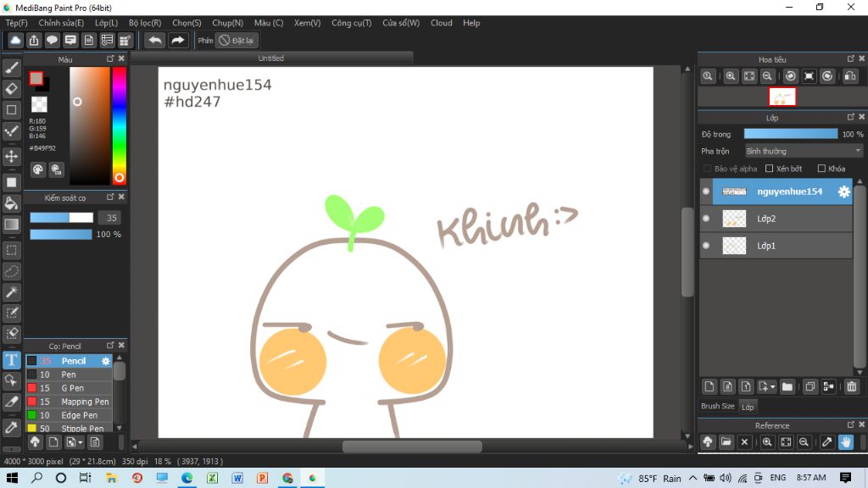Screen dimensions: 868x488
Task: Click the Đặt lại reset button
Action: click(237, 41)
